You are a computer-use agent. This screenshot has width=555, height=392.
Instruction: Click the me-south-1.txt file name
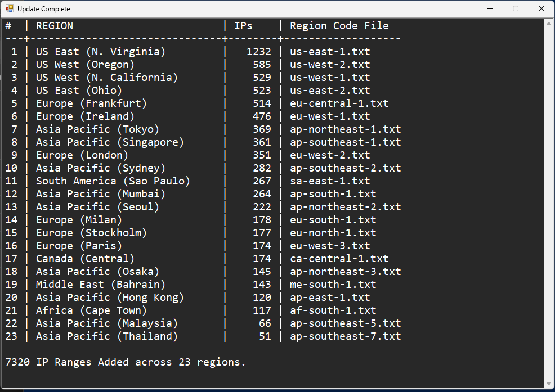coord(333,285)
